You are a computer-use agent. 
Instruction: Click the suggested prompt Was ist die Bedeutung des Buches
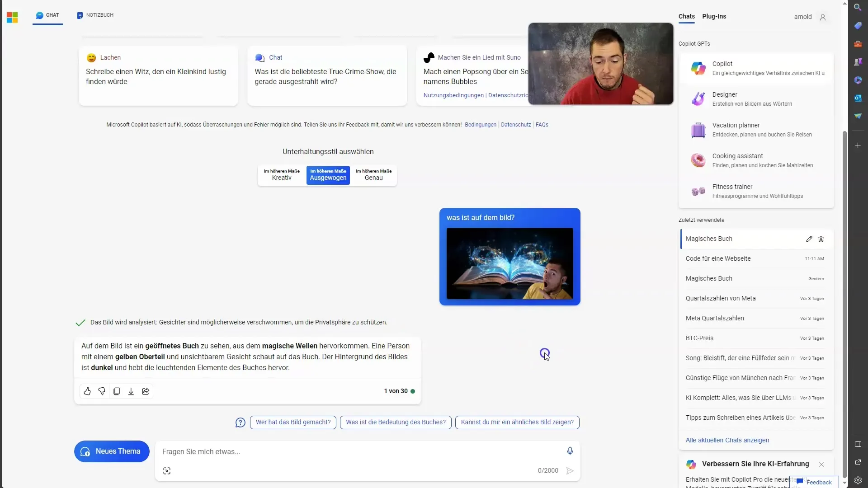point(395,422)
